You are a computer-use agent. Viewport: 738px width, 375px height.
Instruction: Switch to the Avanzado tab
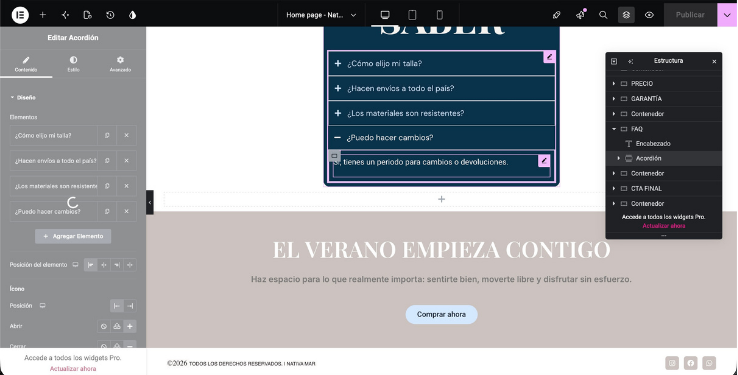tap(120, 64)
